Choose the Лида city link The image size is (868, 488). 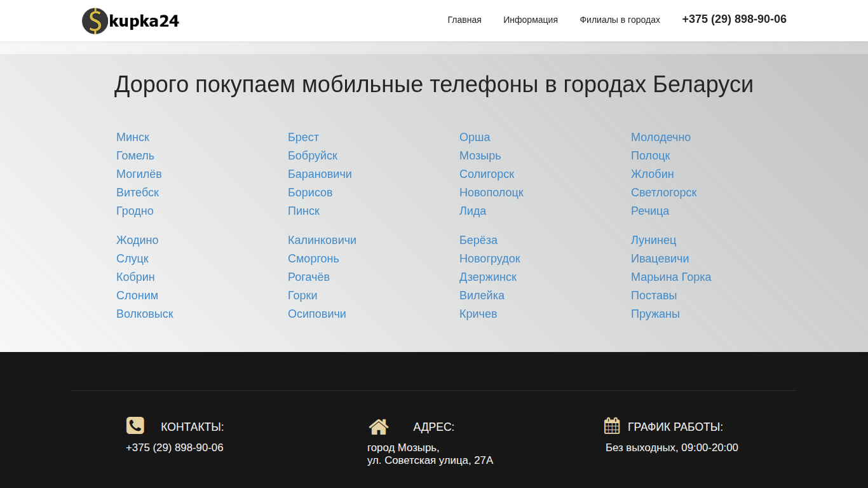click(473, 211)
